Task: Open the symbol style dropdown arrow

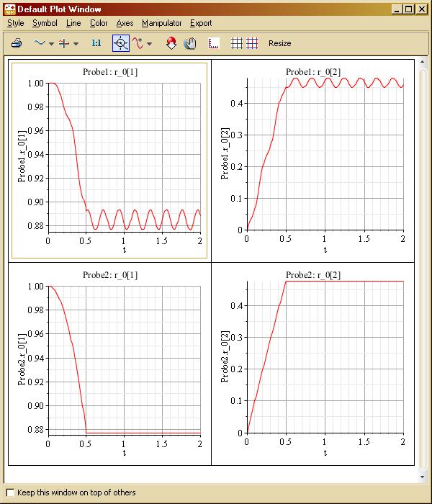Action: tap(76, 44)
